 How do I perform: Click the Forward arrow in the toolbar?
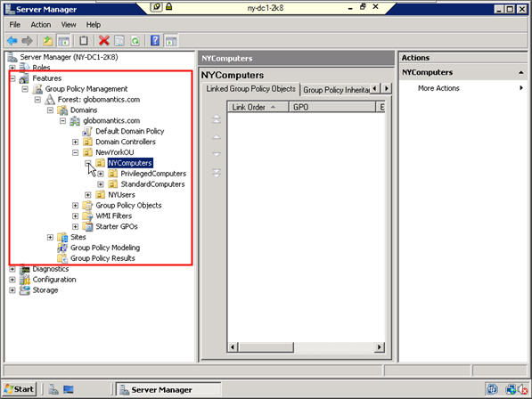(x=27, y=41)
